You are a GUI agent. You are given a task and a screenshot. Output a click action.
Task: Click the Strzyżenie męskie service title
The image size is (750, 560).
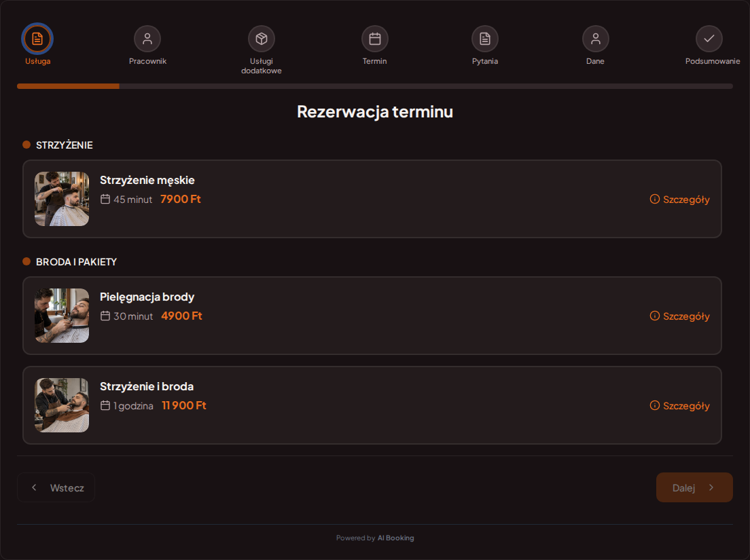click(147, 180)
